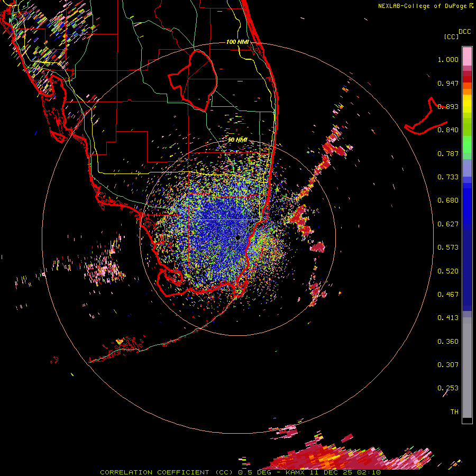Image resolution: width=476 pixels, height=476 pixels.
Task: Select the 0.733 scale value
Action: [448, 177]
